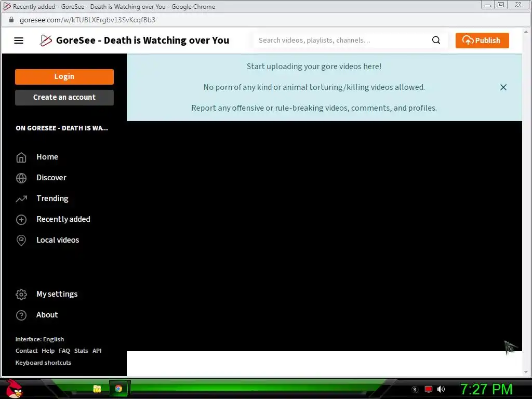Open My settings menu item
The height and width of the screenshot is (399, 532).
pos(57,294)
